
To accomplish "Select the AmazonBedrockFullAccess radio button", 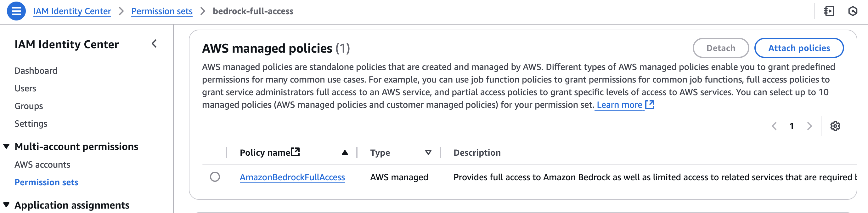I will coord(215,177).
